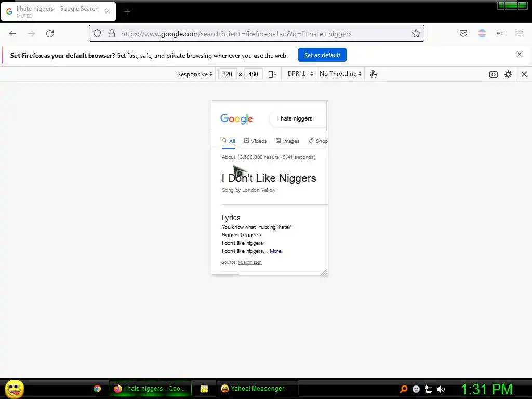532x399 pixels.
Task: Open the Musixmatch source link
Action: [250, 262]
